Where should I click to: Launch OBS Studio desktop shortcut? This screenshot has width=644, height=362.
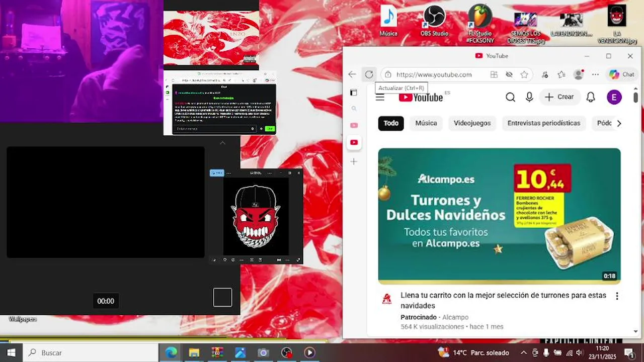[434, 21]
